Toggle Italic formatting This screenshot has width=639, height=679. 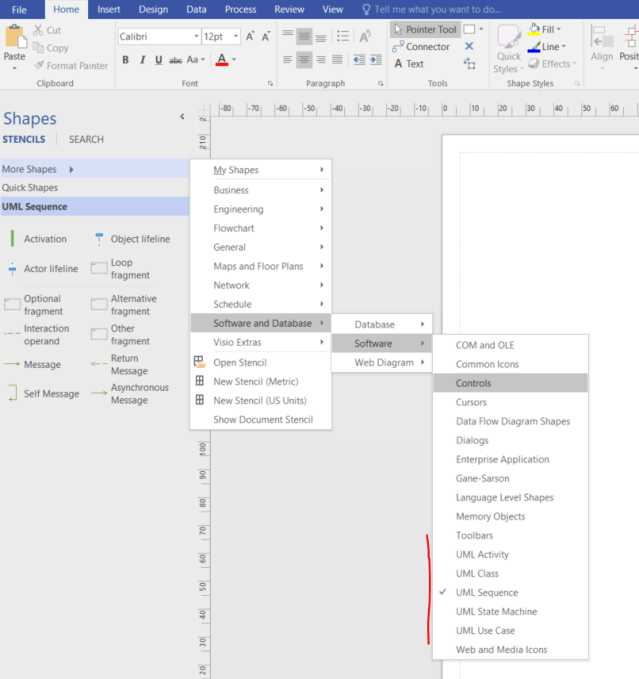pyautogui.click(x=140, y=60)
